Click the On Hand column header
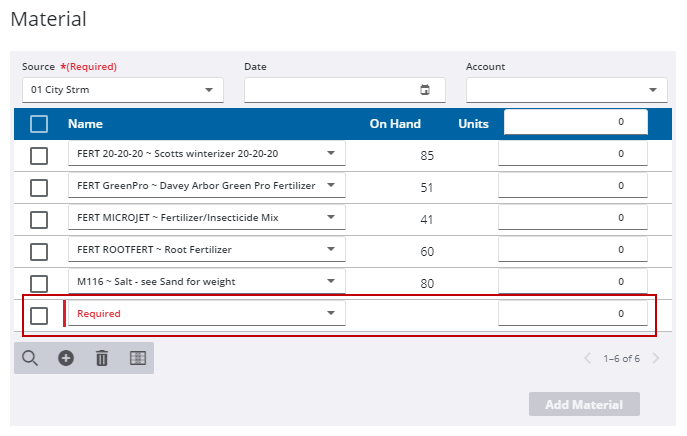This screenshot has width=687, height=436. (x=395, y=124)
